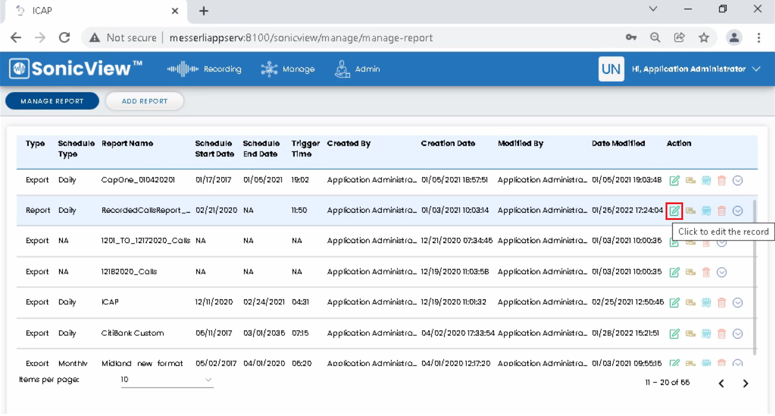Click the Created By column header

[x=348, y=143]
